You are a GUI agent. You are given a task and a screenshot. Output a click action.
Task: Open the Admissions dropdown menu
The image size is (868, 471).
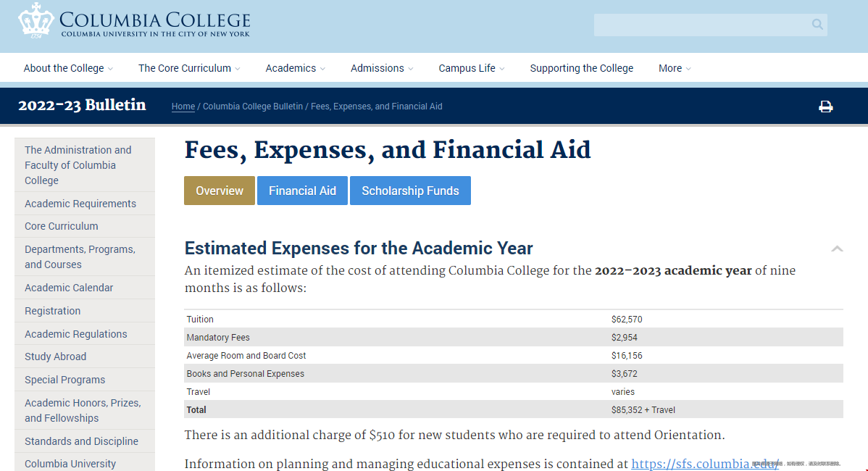point(382,68)
